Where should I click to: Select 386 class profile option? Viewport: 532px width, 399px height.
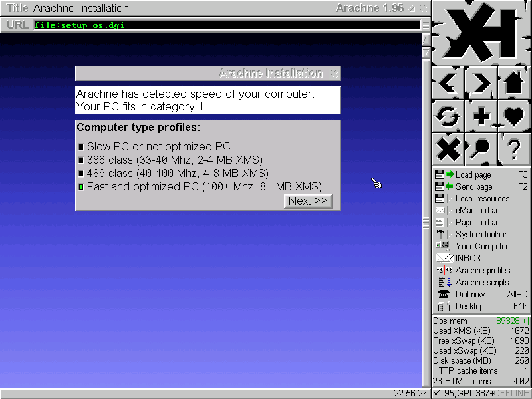point(80,160)
